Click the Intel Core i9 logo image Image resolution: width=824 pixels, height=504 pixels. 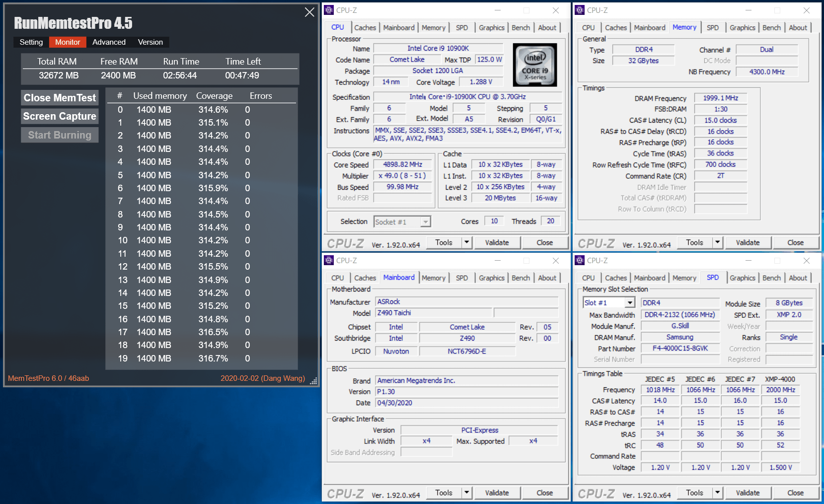click(x=534, y=65)
